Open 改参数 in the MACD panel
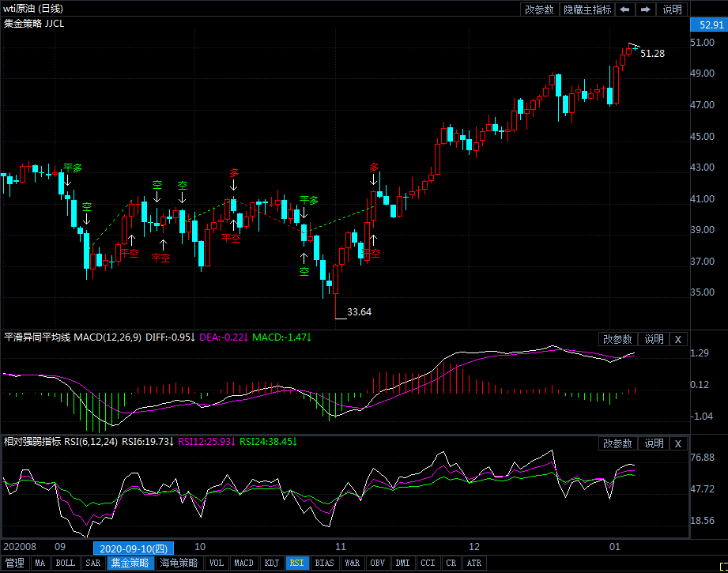Viewport: 728px width, 573px height. point(617,339)
